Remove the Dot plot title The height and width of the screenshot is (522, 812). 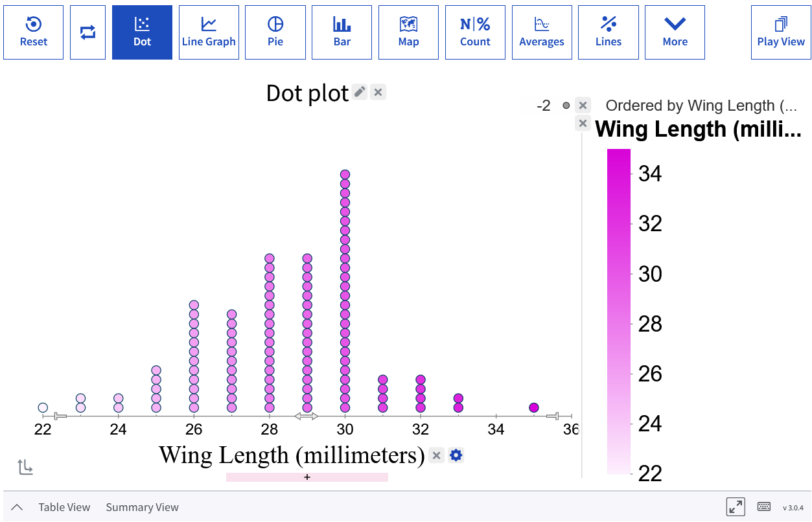point(378,92)
